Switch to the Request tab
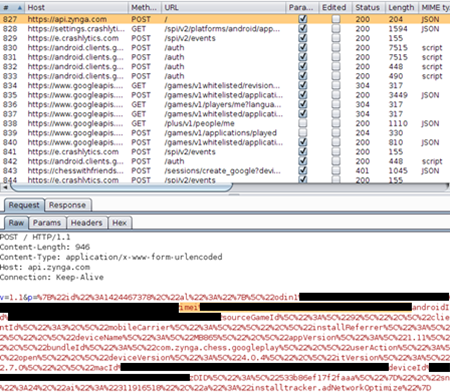The height and width of the screenshot is (392, 450). pos(24,205)
